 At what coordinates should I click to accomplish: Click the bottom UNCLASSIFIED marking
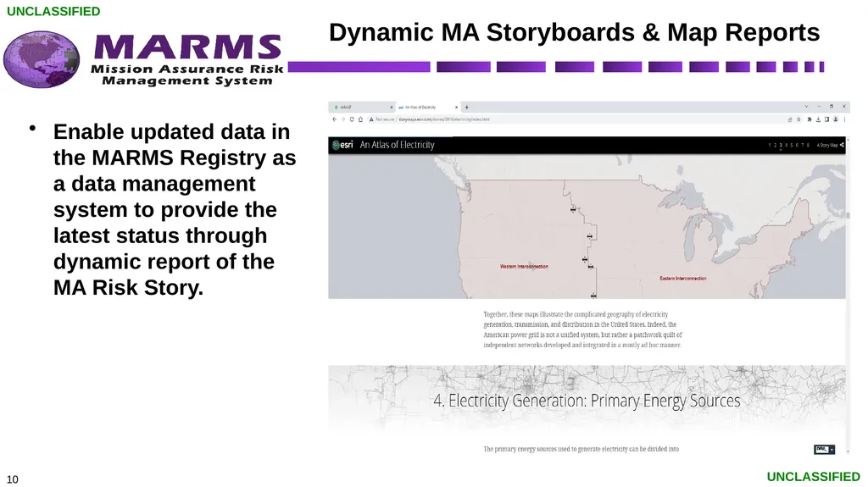click(813, 477)
